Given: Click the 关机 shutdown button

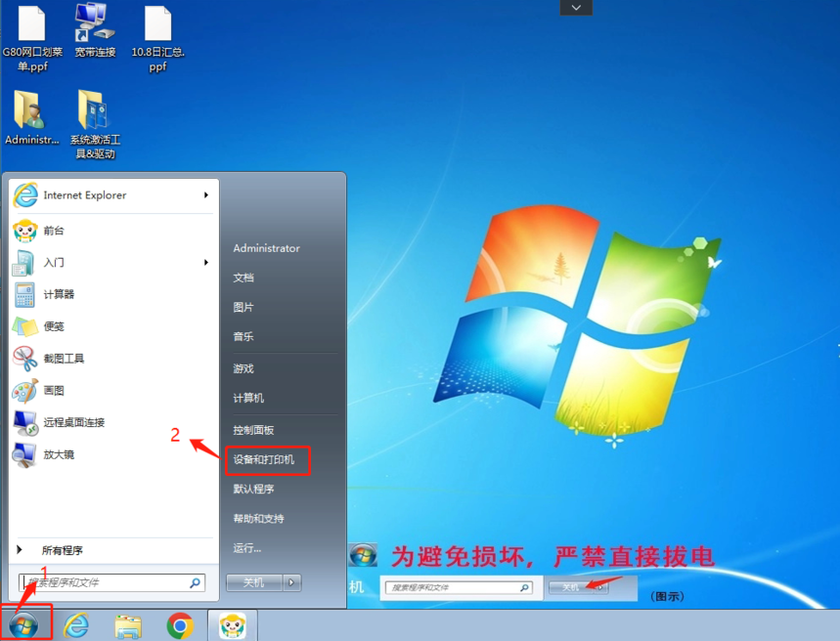Looking at the screenshot, I should pos(254,582).
